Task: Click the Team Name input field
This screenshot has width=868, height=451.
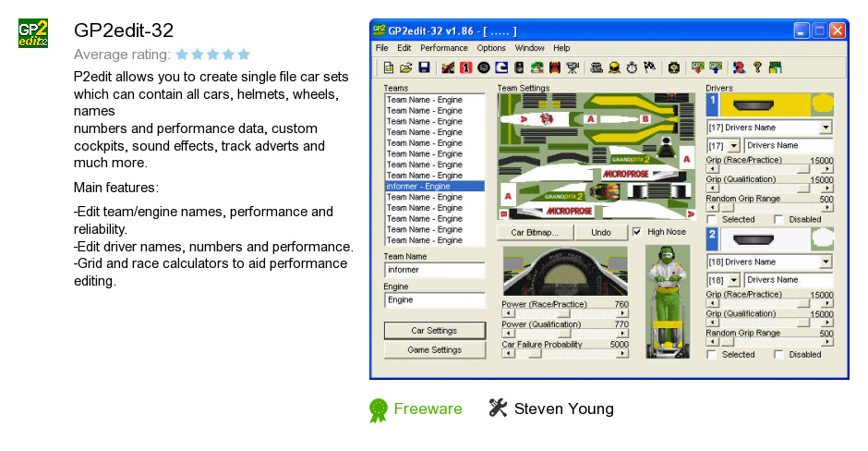Action: (435, 270)
